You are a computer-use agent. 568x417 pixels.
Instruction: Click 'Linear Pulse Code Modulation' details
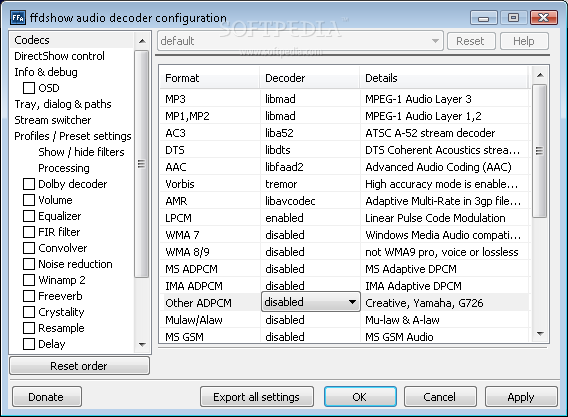[x=435, y=218]
